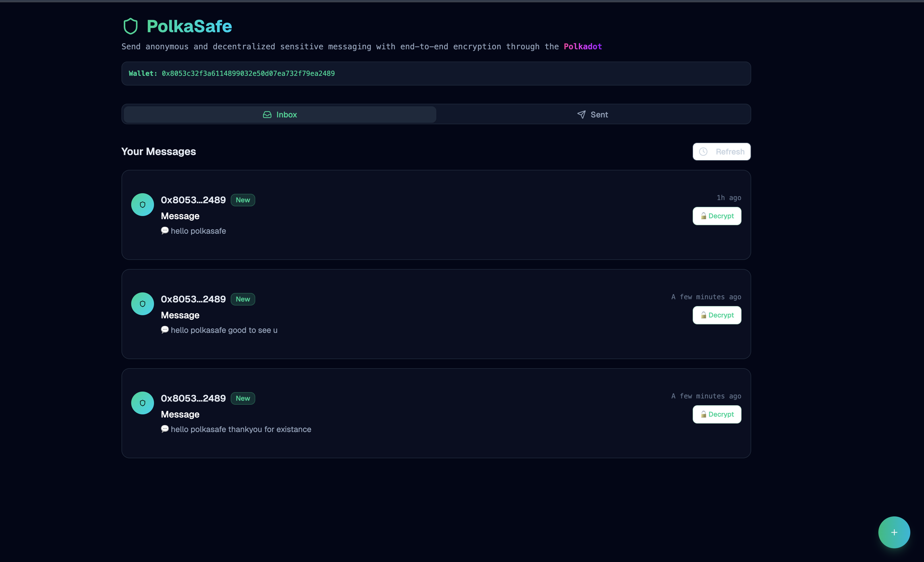The height and width of the screenshot is (562, 924).
Task: Click avatar icon of 'thankyou for existance' message
Action: pyautogui.click(x=143, y=403)
